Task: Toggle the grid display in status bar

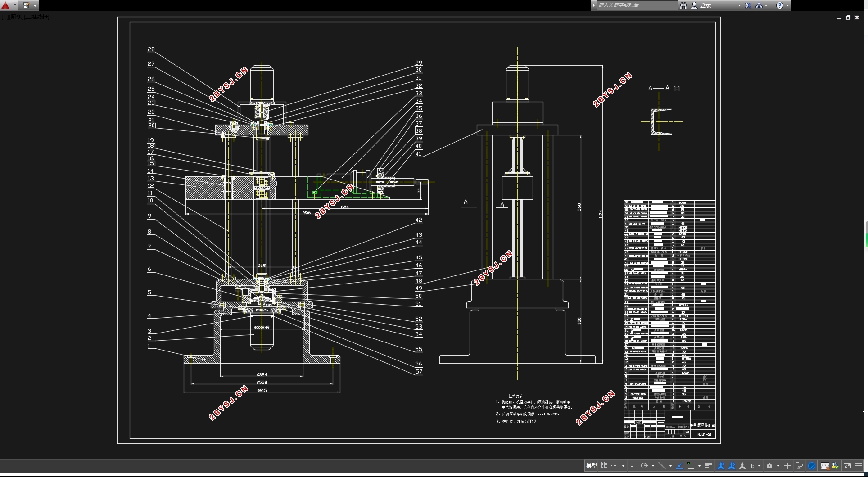Action: [x=604, y=466]
